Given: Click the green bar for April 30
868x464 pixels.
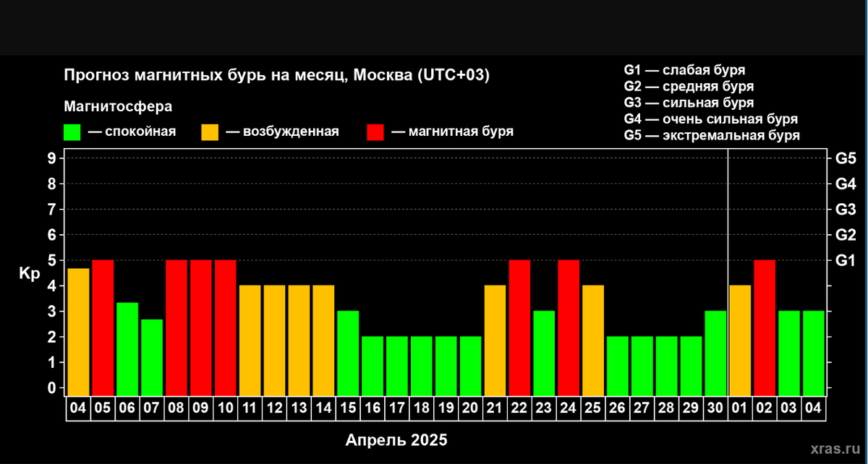Looking at the screenshot, I should click(x=716, y=353).
